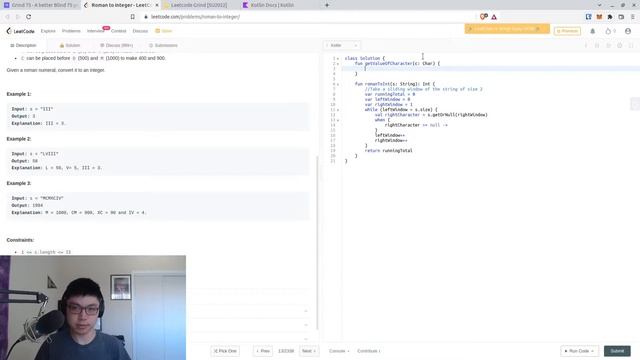Select the Description tab
The height and width of the screenshot is (360, 640).
[24, 45]
